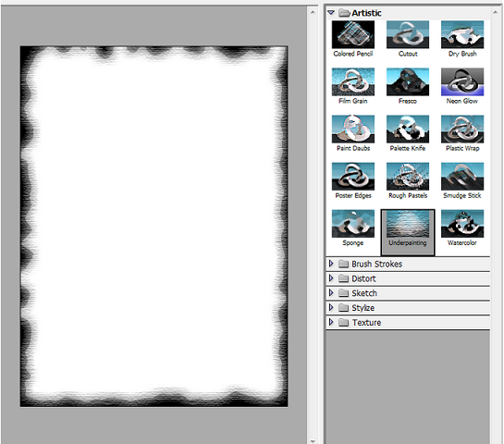504x444 pixels.
Task: Collapse the Artistic filter folder
Action: [331, 13]
